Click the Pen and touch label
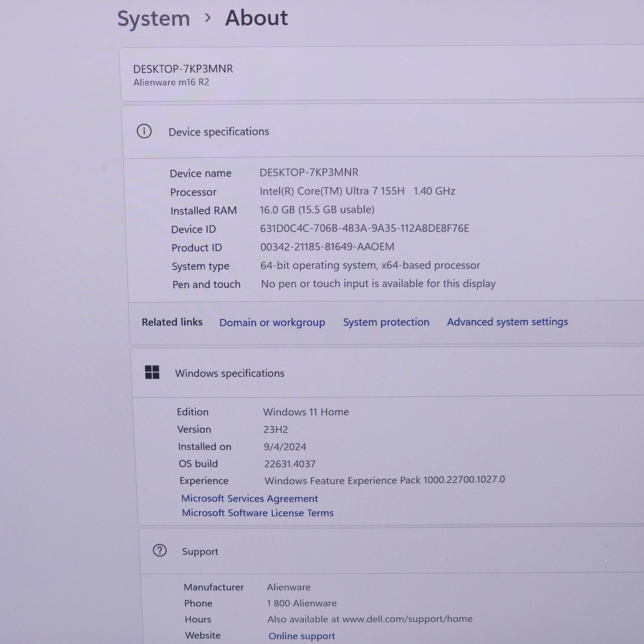 click(x=206, y=284)
